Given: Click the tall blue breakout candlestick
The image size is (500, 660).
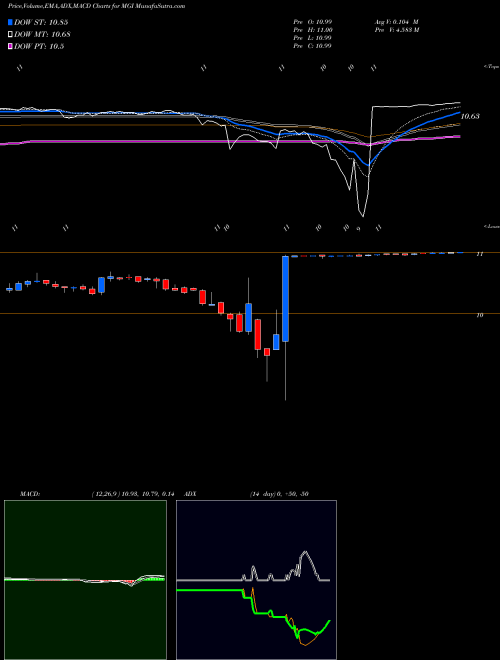Looking at the screenshot, I should [286, 298].
